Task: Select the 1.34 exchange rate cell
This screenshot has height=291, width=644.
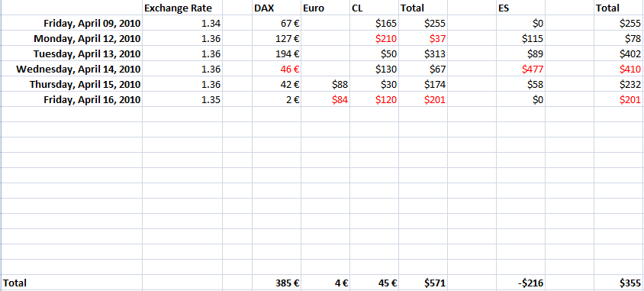Action: click(x=182, y=23)
